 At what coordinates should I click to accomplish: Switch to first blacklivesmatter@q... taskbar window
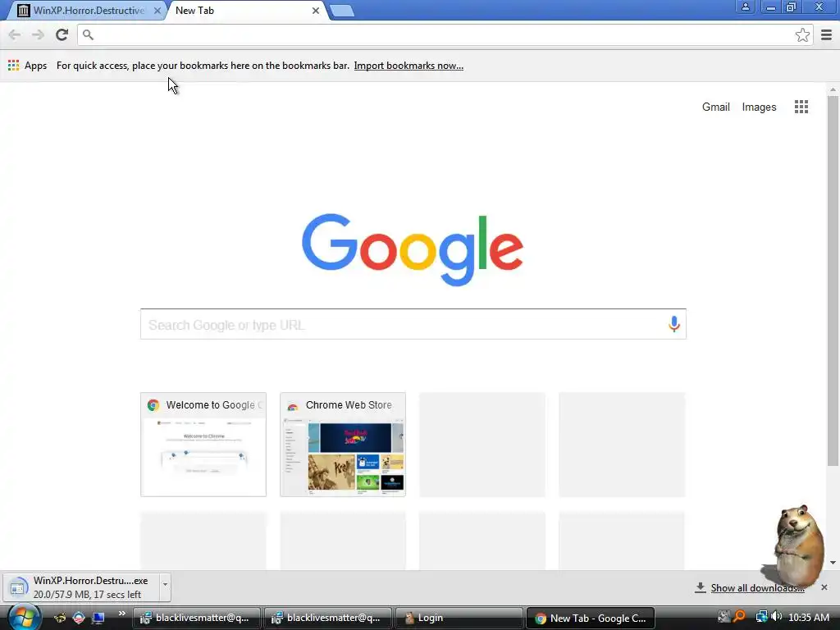point(197,618)
